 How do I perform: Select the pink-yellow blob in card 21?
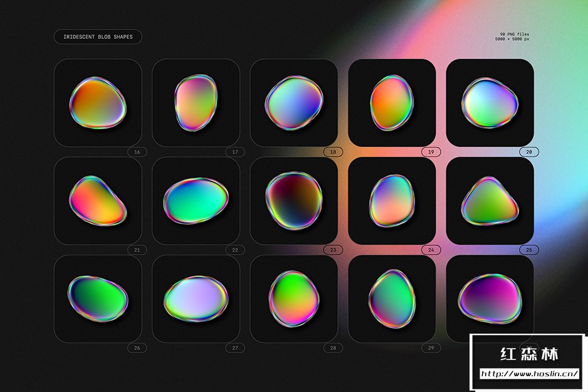(x=98, y=201)
